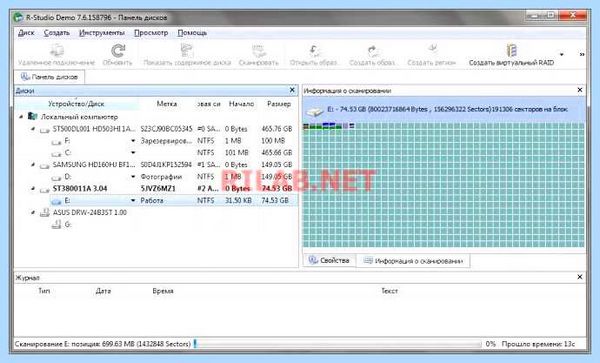Switch to Информация о сканировании bottom tab

pos(413,261)
